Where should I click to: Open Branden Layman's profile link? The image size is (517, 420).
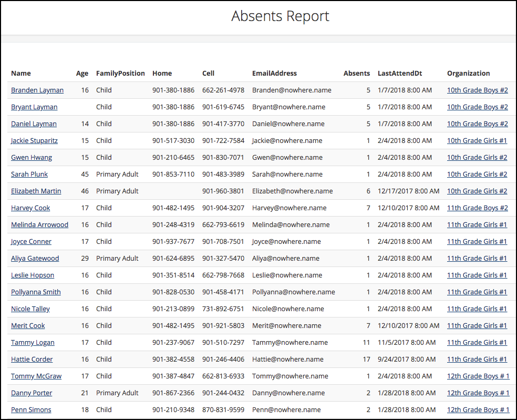(x=37, y=90)
